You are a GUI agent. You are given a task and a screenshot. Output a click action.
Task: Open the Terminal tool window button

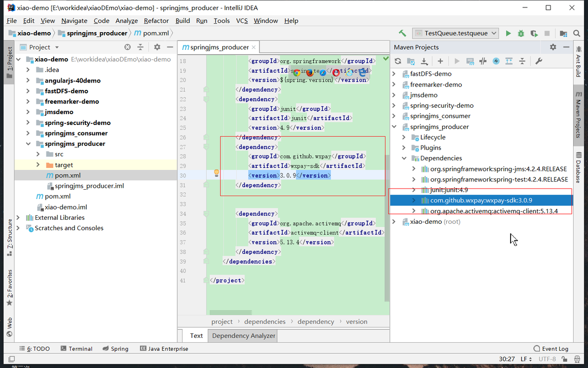tap(76, 349)
